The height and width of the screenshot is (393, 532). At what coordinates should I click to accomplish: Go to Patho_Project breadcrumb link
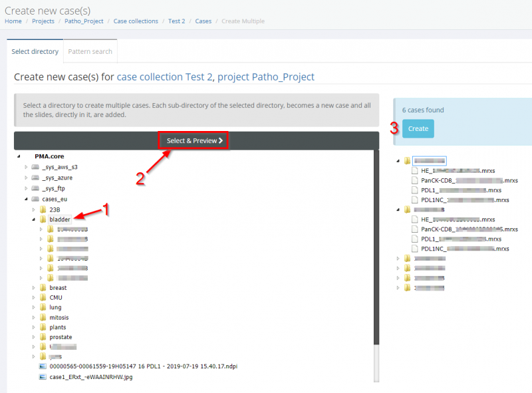pos(84,21)
